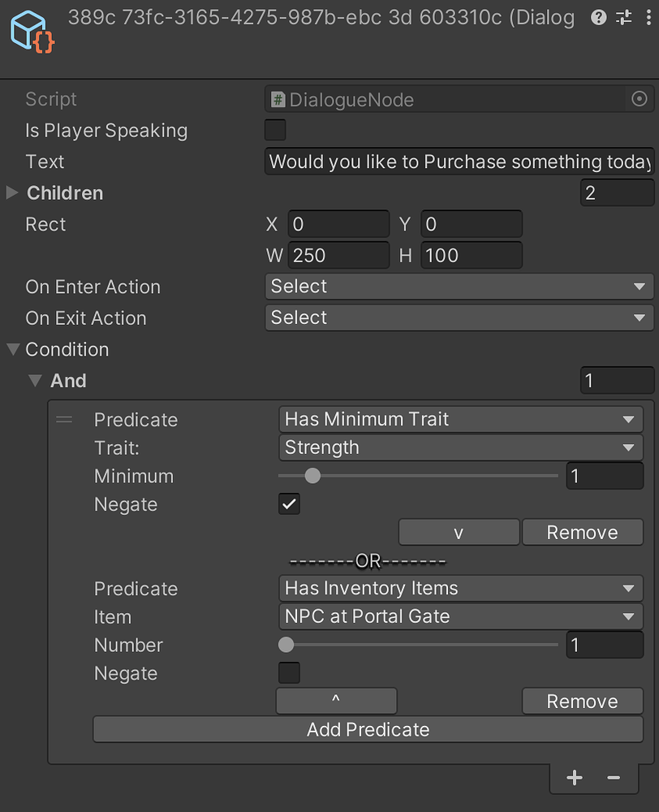This screenshot has width=659, height=812.
Task: Click the Number value field
Action: pos(605,645)
